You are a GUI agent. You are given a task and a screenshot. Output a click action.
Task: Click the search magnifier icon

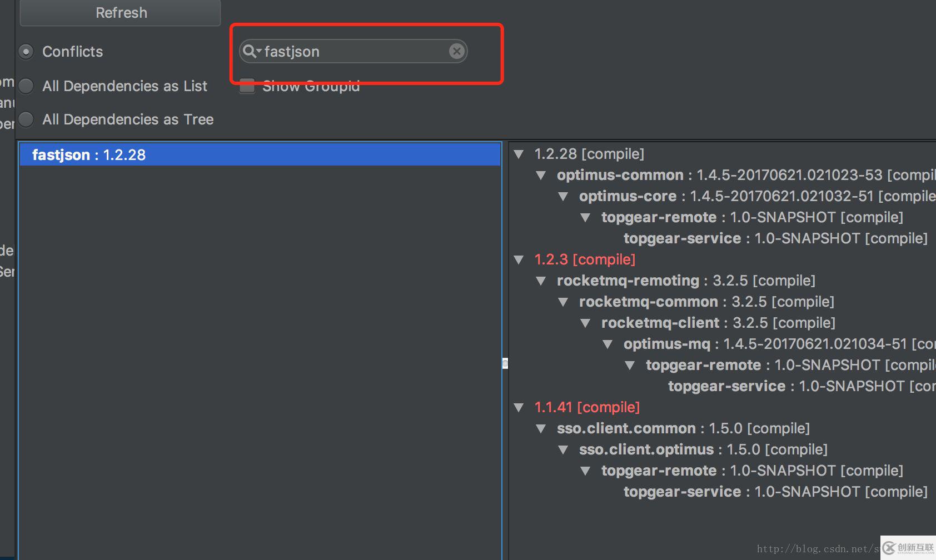pyautogui.click(x=251, y=51)
